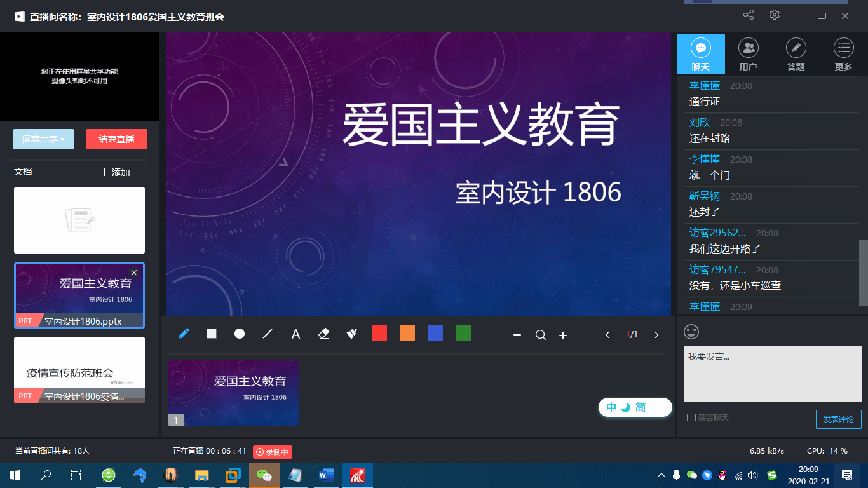Viewport: 868px width, 488px height.
Task: Select the rectangle shape tool
Action: click(x=212, y=334)
